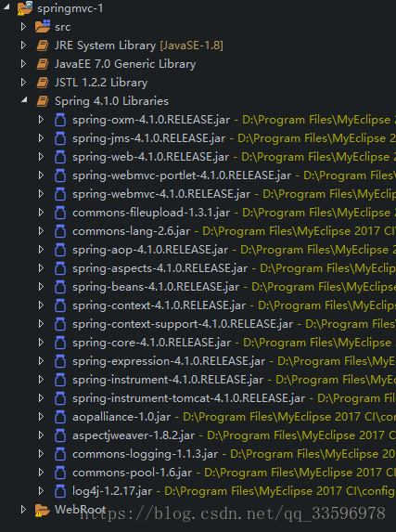
Task: Select aopalliance-1.0.jar
Action: coord(121,417)
